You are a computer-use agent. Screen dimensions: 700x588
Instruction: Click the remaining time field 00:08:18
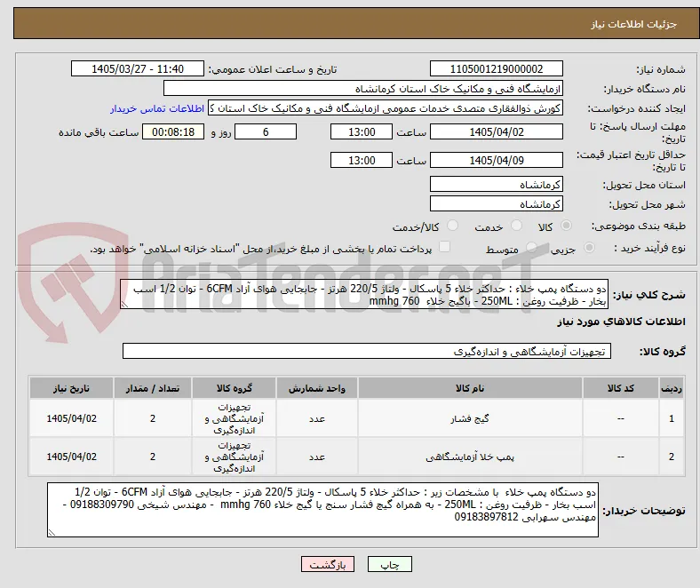[x=173, y=131]
